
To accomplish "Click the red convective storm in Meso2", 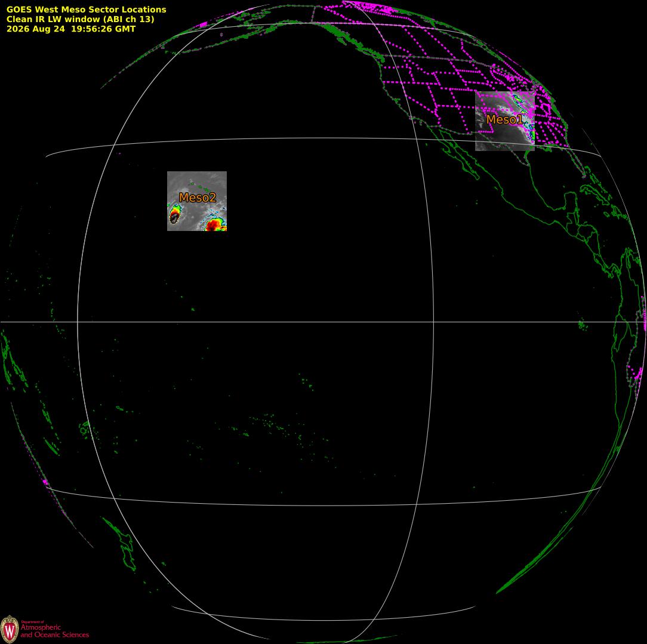I will click(215, 224).
